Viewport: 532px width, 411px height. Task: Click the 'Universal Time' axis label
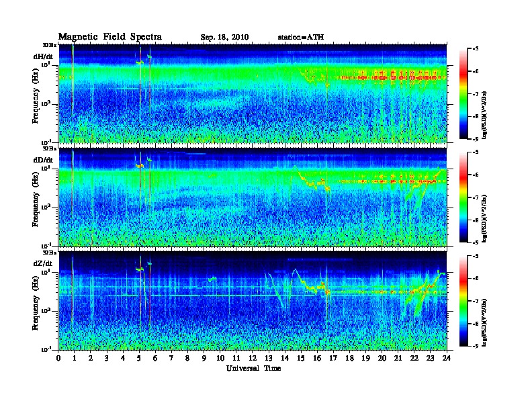[253, 368]
